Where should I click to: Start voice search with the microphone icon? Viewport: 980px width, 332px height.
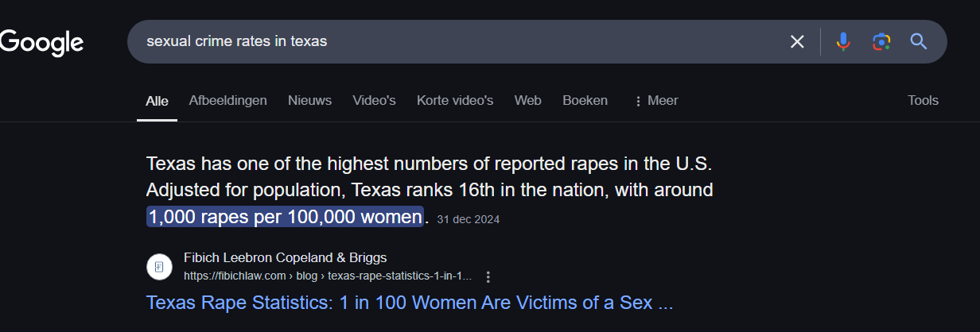(x=843, y=41)
